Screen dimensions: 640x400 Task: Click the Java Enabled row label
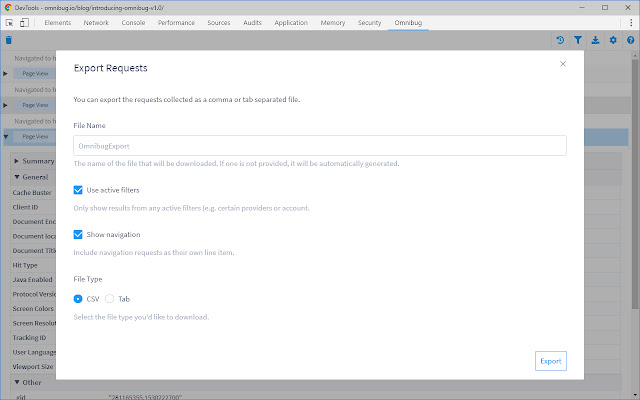click(32, 280)
